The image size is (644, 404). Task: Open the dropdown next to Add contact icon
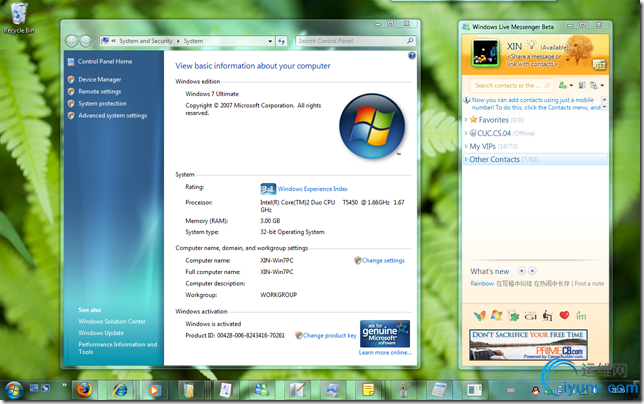click(571, 86)
